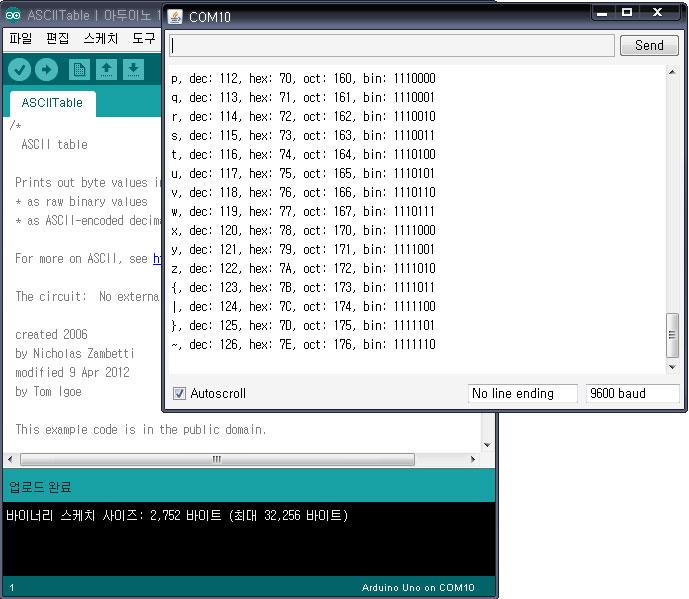This screenshot has height=599, width=689.
Task: Click the '바이너리 스케치 사이즈' console output line
Action: point(177,515)
